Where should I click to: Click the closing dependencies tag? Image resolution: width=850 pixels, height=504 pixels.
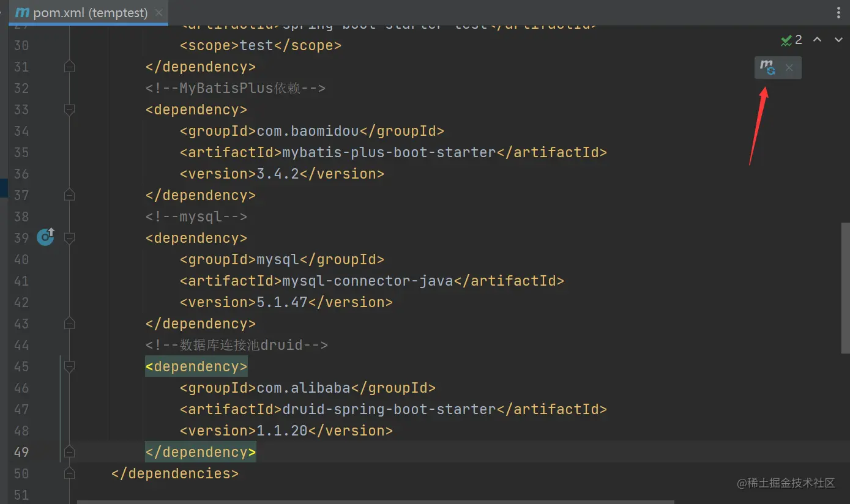pyautogui.click(x=174, y=473)
